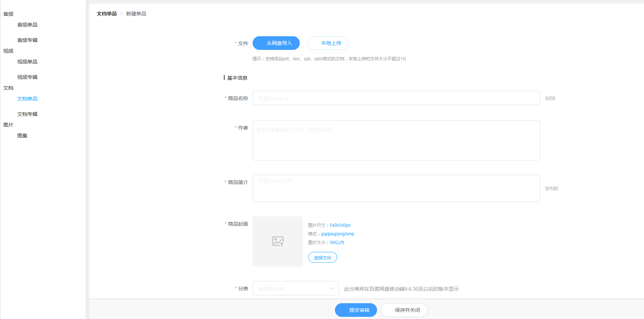Click 保存并关闭 to save and close
The height and width of the screenshot is (319, 644).
(404, 310)
